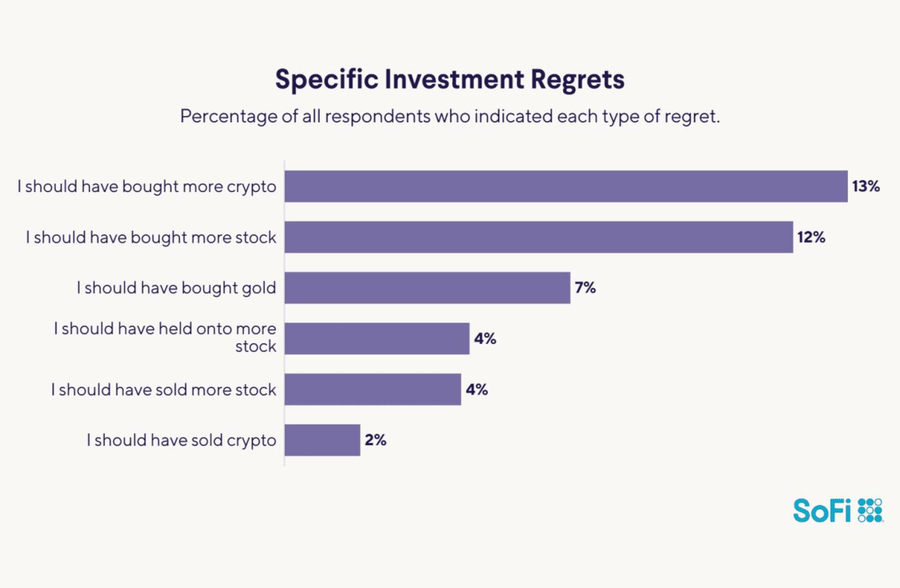Select the "bought gold" bar
This screenshot has height=588, width=900.
point(427,287)
